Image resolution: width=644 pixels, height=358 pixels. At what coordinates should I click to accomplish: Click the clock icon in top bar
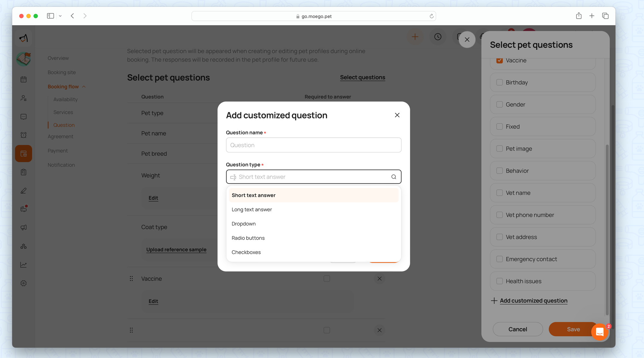pyautogui.click(x=438, y=37)
